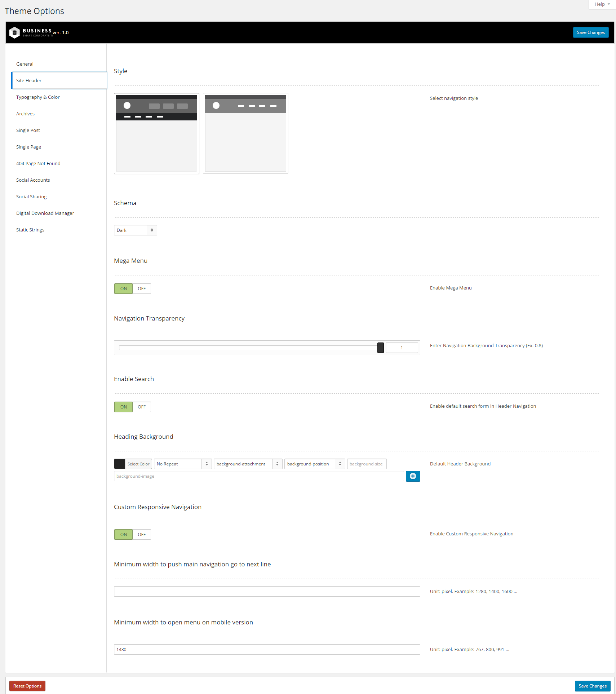Open the Heading Background color swatch
This screenshot has height=694, width=616.
click(x=120, y=464)
